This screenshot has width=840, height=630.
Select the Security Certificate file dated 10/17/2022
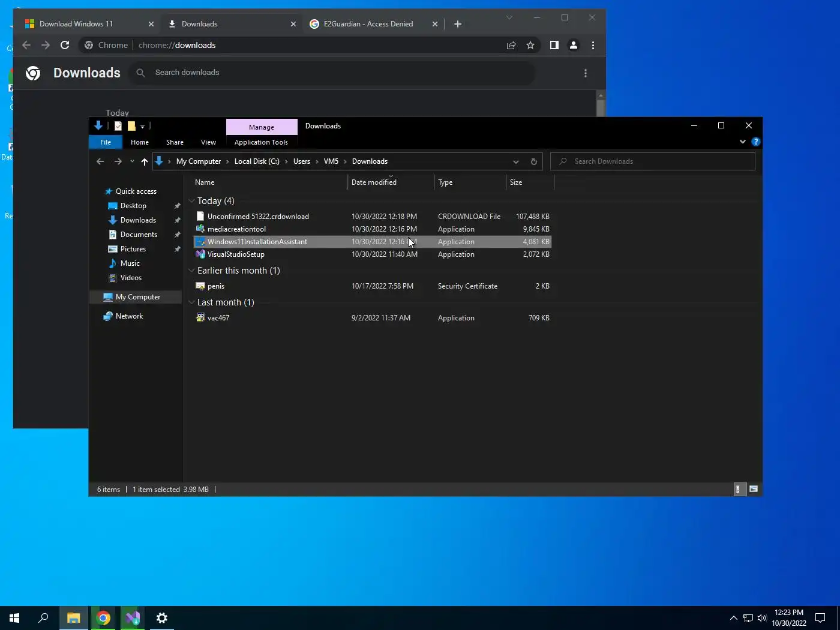point(372,286)
